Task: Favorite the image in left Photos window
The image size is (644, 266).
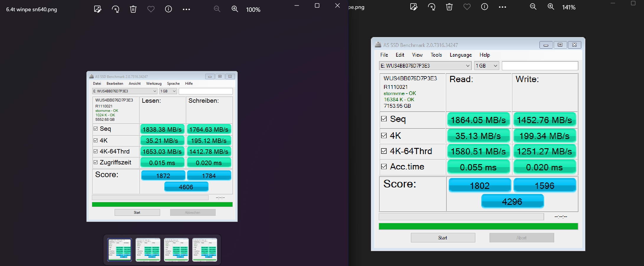Action: tap(151, 9)
